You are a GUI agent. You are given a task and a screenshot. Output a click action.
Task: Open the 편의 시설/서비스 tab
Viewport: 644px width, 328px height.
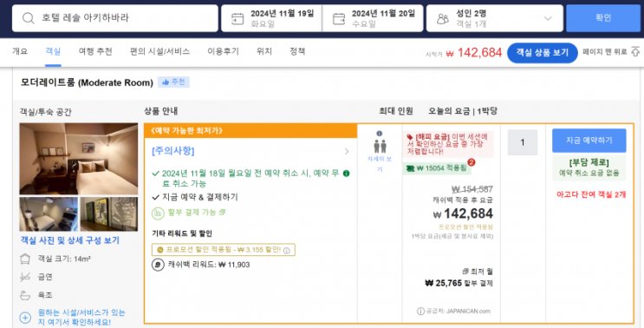tap(159, 51)
